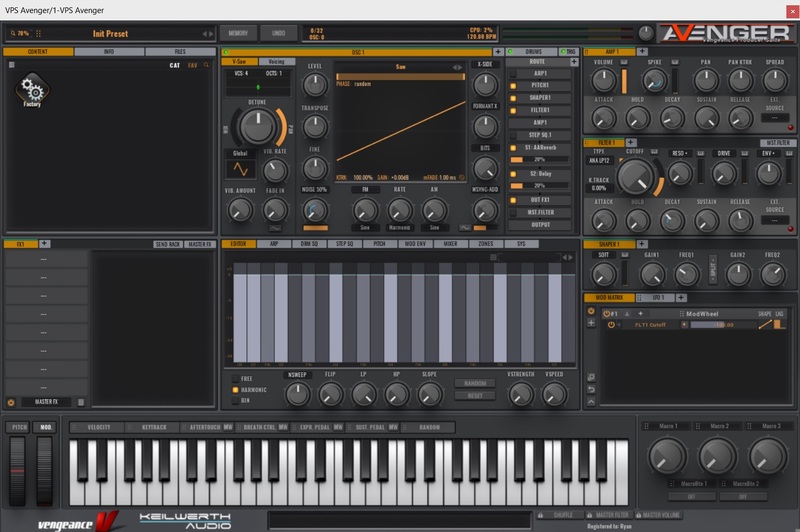
Task: Click the Global vibrato waveform shape icon
Action: pos(240,169)
